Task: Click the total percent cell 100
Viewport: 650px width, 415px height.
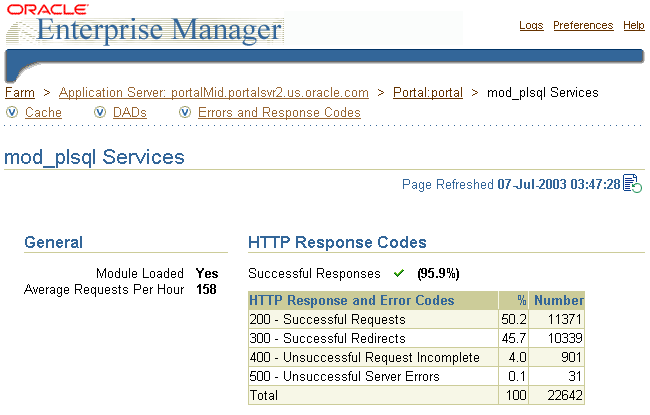Action: pos(513,395)
